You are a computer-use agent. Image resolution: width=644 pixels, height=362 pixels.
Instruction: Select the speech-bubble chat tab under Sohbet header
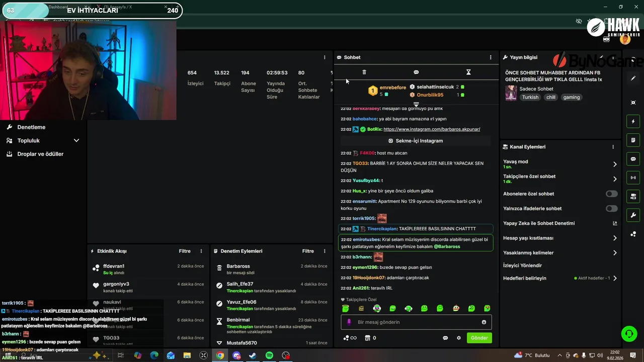[416, 72]
